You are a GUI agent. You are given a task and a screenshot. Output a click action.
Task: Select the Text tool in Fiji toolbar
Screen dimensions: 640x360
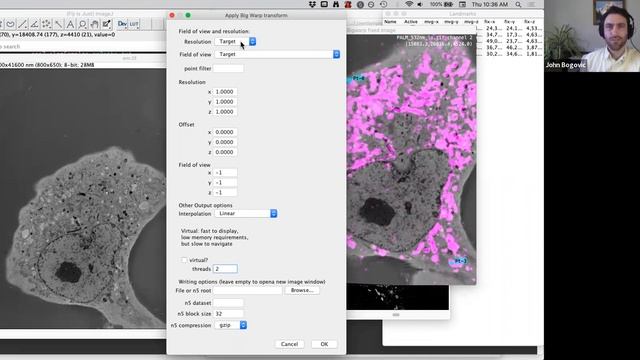point(71,24)
